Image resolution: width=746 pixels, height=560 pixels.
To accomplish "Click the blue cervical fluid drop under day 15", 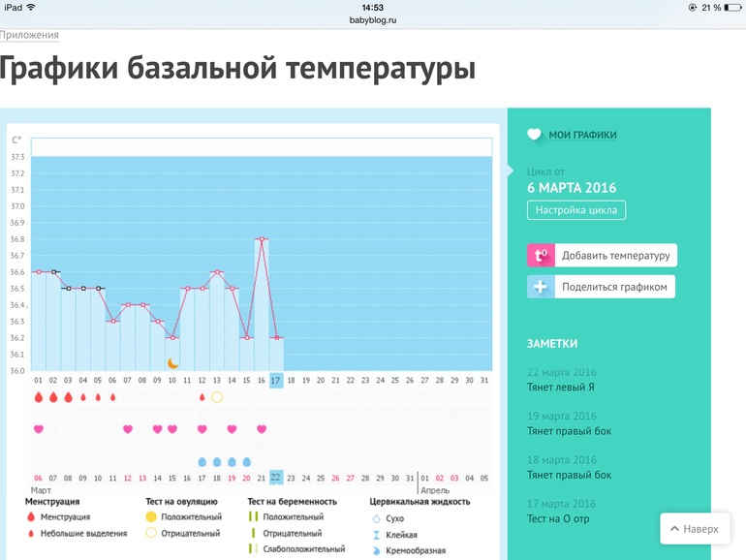I will [x=247, y=462].
